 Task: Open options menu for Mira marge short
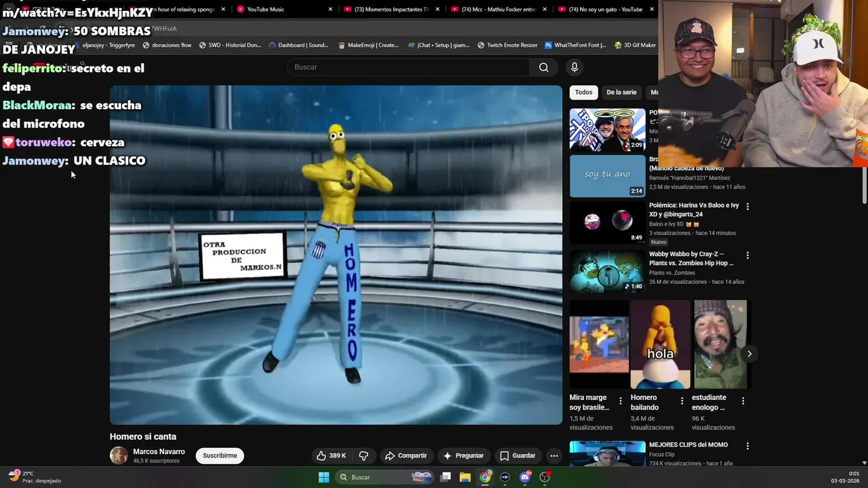point(620,401)
